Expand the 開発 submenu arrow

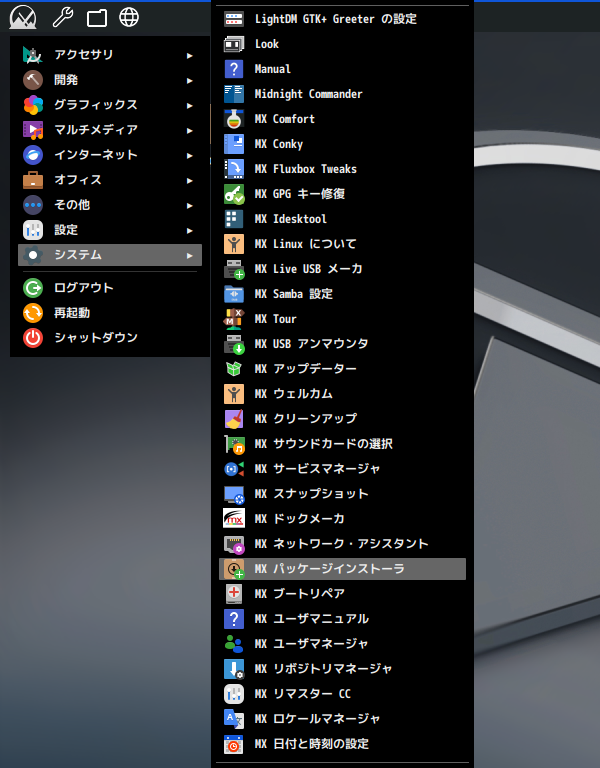point(190,81)
